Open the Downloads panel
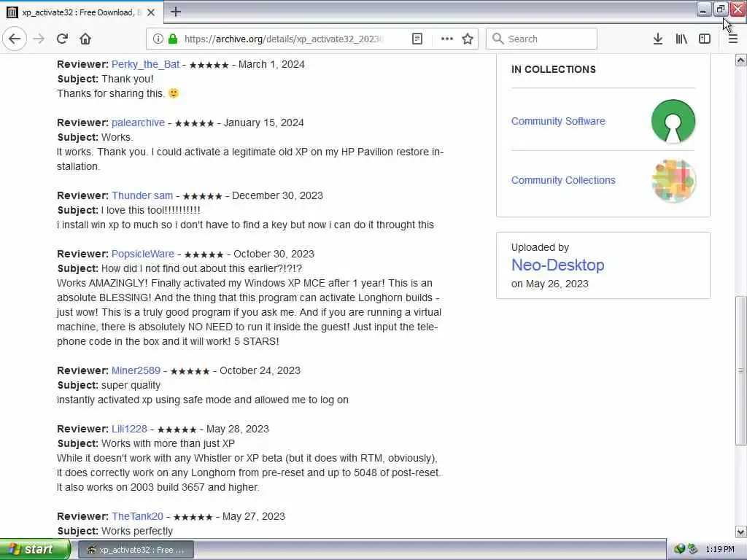The width and height of the screenshot is (747, 560). (657, 39)
